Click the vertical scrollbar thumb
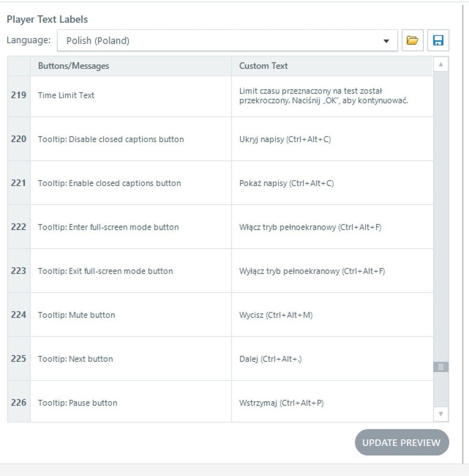 tap(441, 367)
